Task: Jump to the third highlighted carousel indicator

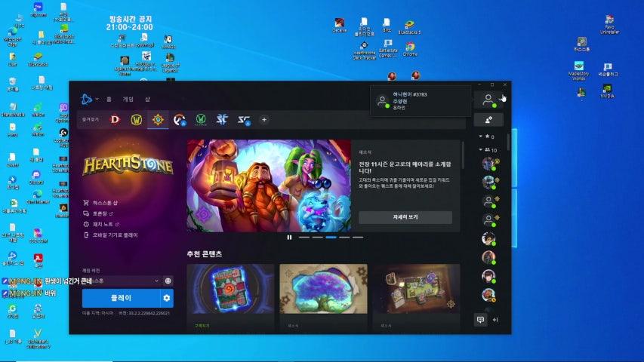Action: coord(331,238)
